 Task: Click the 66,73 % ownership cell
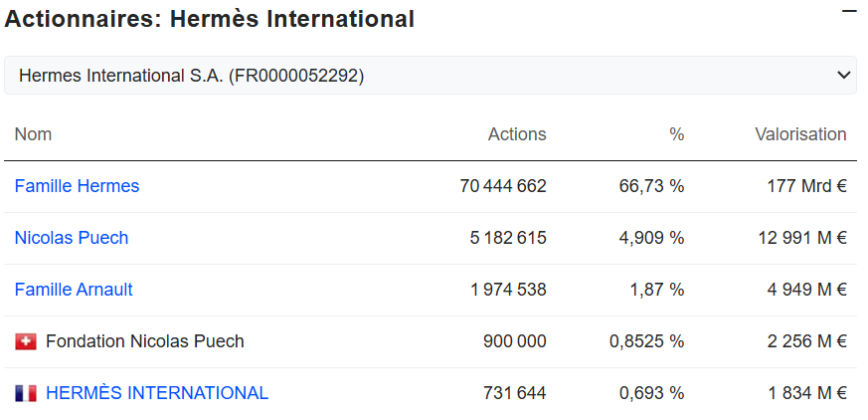pyautogui.click(x=650, y=186)
